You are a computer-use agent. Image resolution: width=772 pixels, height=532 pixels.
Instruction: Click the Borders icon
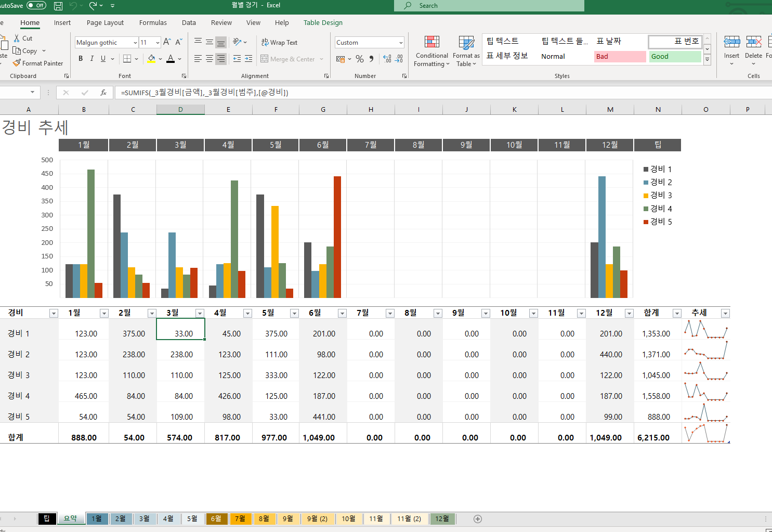pyautogui.click(x=127, y=59)
